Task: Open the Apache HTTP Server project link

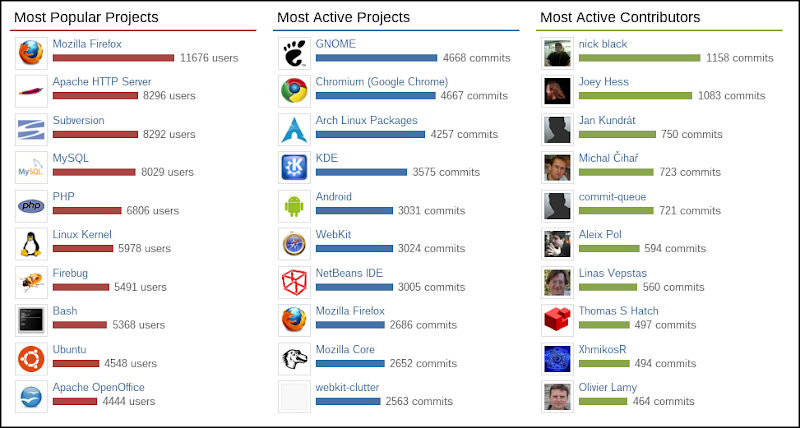Action: tap(101, 82)
